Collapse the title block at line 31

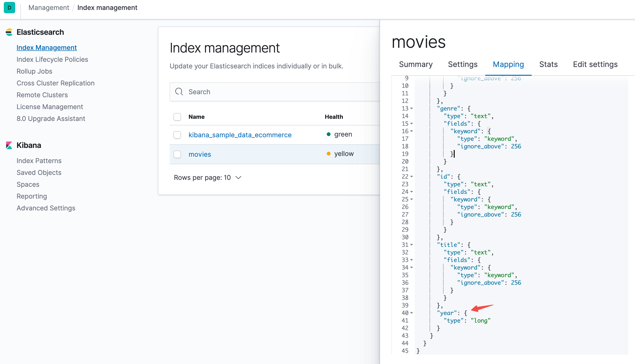click(412, 245)
